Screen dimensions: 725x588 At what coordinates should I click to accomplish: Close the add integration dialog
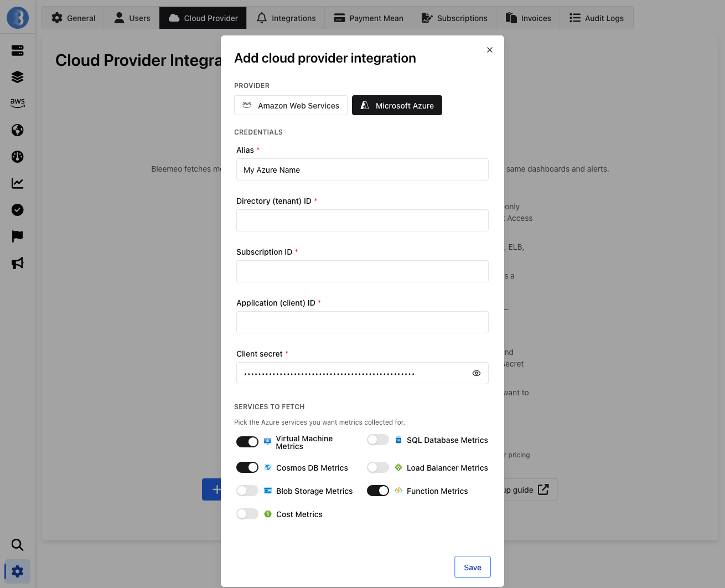[x=490, y=50]
